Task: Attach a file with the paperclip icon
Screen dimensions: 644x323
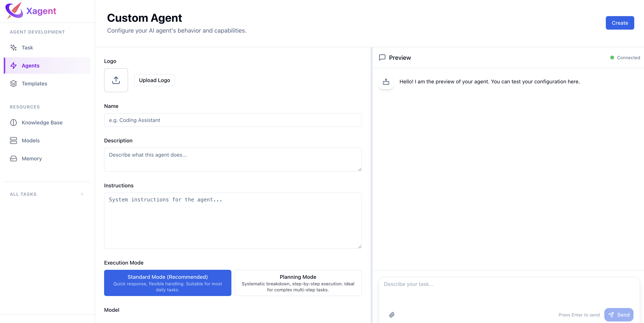Action: coord(392,315)
